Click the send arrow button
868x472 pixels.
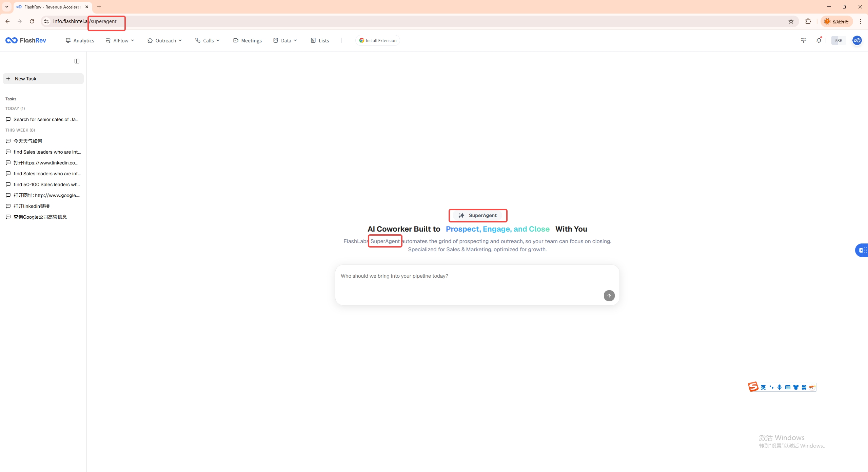coord(609,295)
